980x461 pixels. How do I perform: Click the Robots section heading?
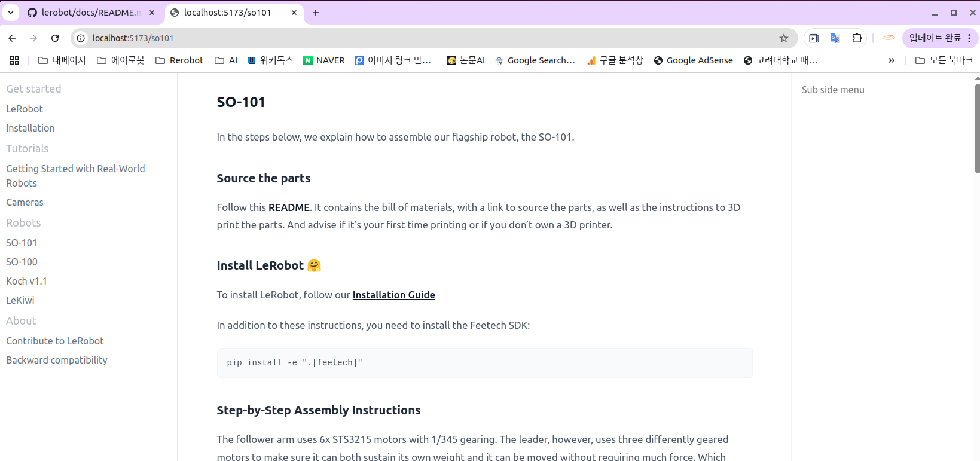(x=23, y=222)
